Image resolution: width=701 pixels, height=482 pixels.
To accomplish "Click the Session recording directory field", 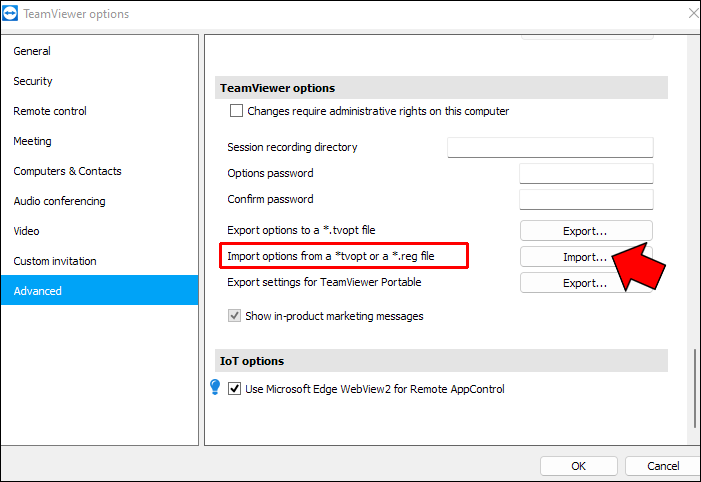I will click(549, 148).
